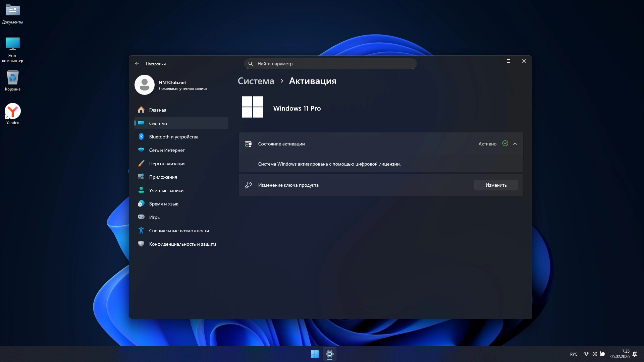The width and height of the screenshot is (644, 362).
Task: Open Время и язык settings
Action: coord(163,204)
